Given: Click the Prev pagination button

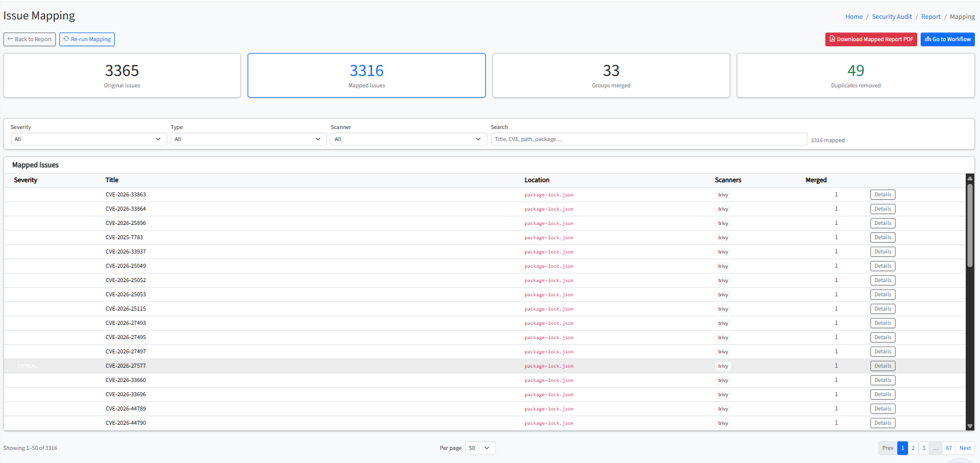Looking at the screenshot, I should (x=888, y=448).
